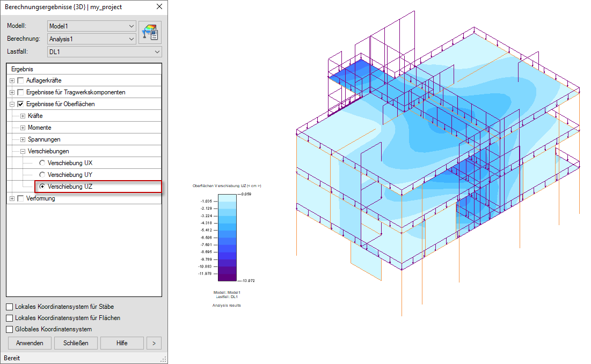Select Verschiebung UY radio button

pos(42,175)
